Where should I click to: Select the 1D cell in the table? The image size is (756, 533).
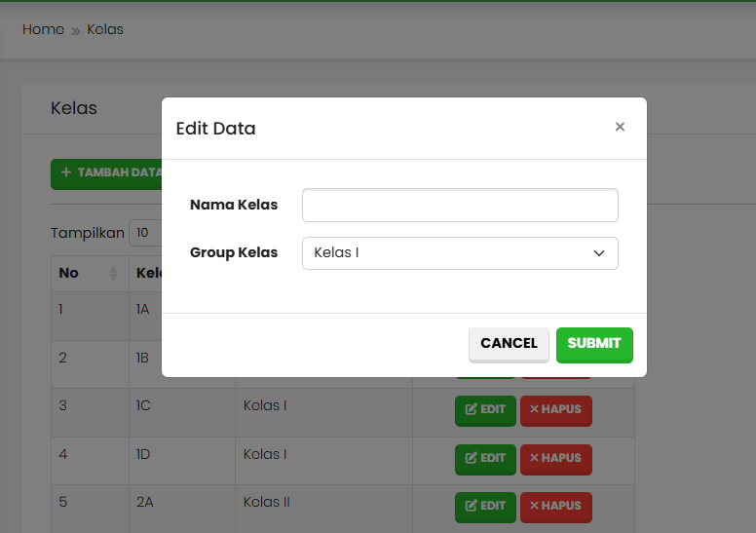click(143, 454)
